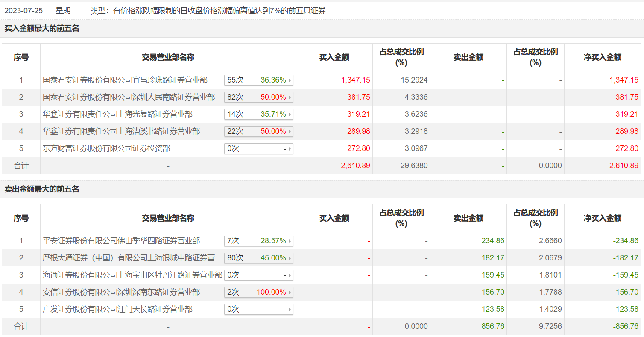This screenshot has height=337, width=644.
Task: Click the total sell amount 856.76
Action: click(493, 326)
